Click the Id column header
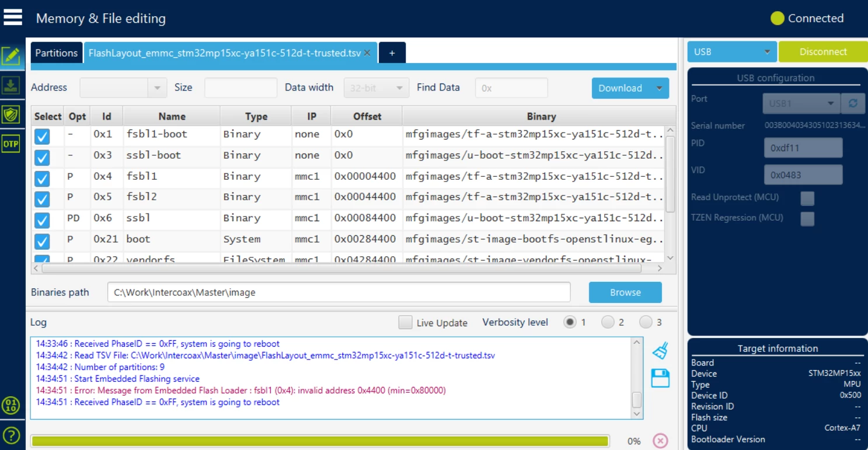868x450 pixels. 106,116
